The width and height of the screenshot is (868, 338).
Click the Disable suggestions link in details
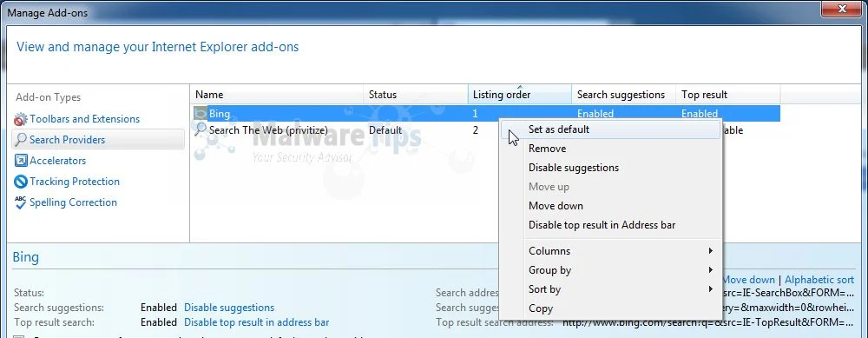coord(229,308)
